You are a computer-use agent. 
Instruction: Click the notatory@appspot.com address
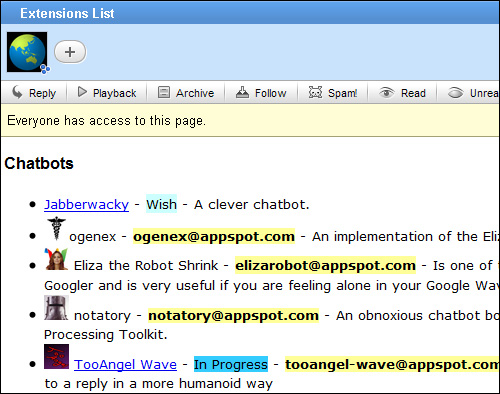coord(233,315)
